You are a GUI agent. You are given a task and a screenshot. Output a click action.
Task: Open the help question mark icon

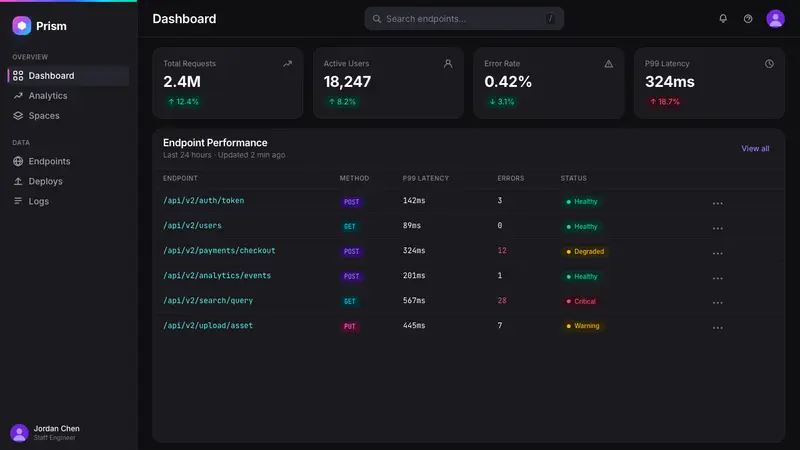click(x=748, y=19)
